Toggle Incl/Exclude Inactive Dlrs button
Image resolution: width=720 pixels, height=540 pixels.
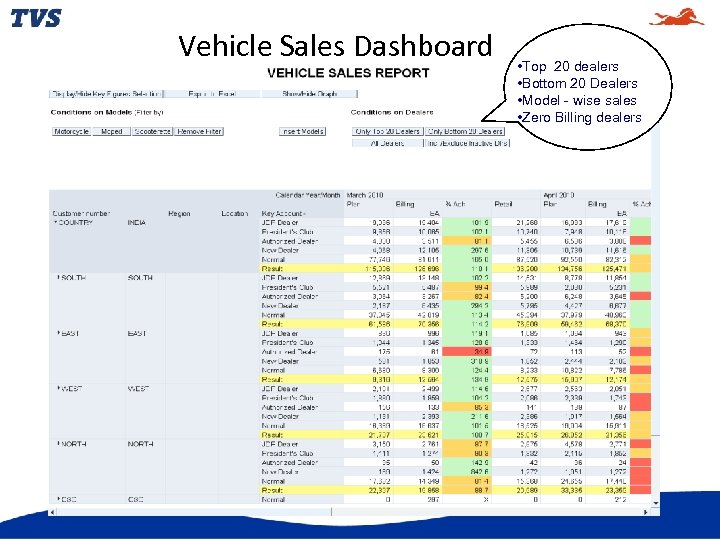(467, 143)
